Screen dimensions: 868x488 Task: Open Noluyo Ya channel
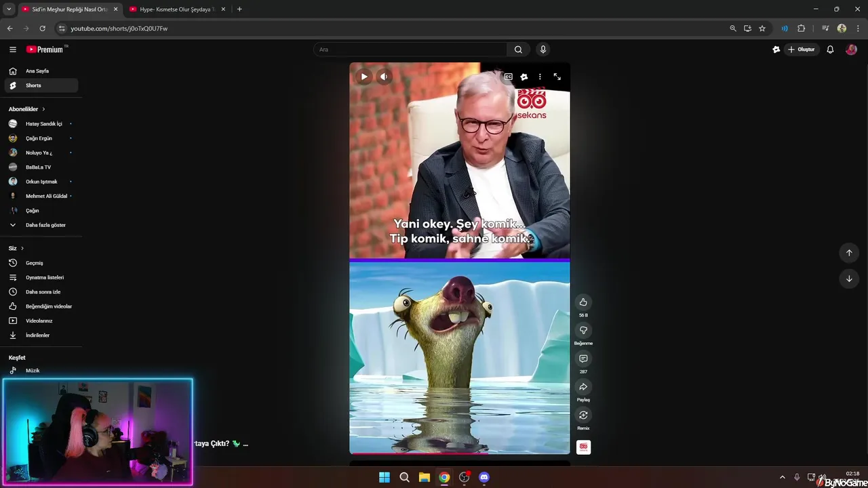[x=41, y=152]
